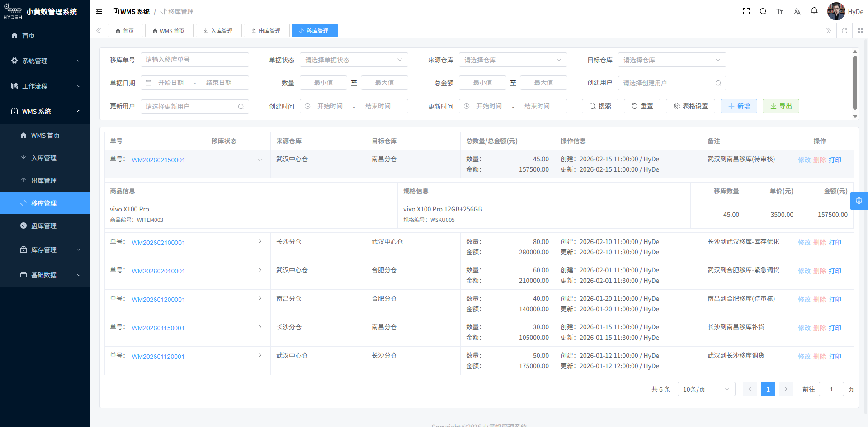Expand the 工作流程 sidebar menu
Viewport: 868px width, 427px height.
coord(45,86)
